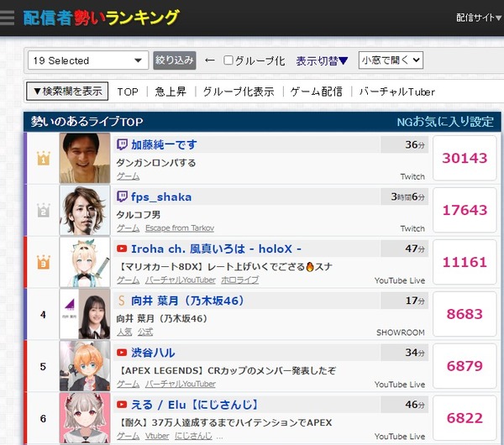The image size is (504, 445).
Task: Click the gold rank 1 crown icon
Action: click(44, 158)
